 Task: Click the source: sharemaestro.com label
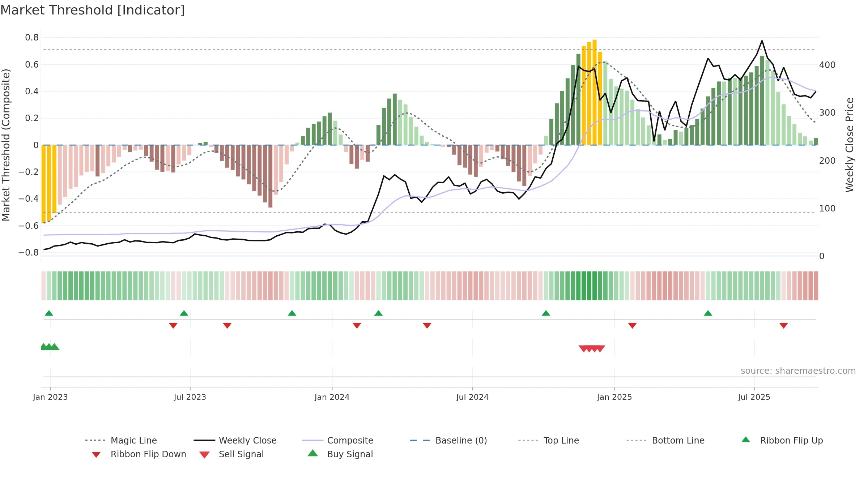point(798,371)
